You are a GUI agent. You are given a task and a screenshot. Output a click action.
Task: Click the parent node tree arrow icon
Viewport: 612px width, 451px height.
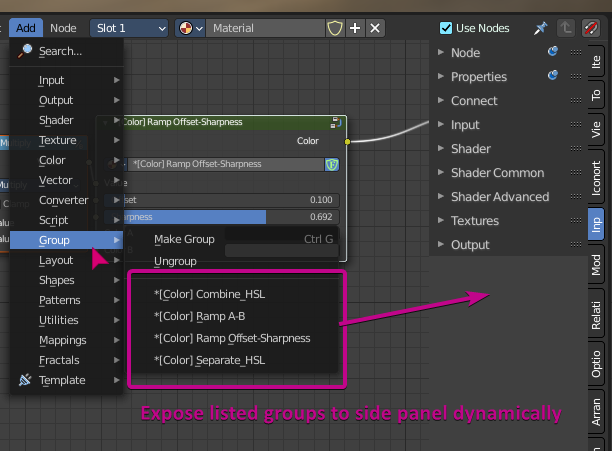tap(566, 28)
